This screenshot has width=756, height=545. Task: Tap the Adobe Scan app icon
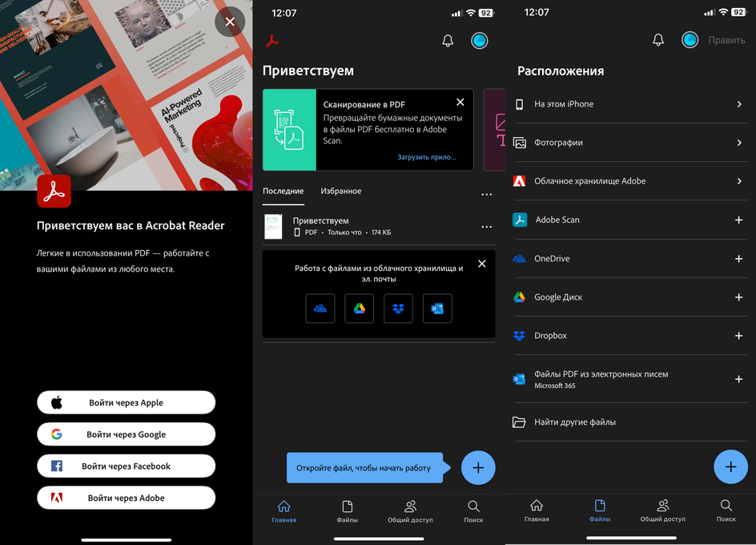coord(520,220)
